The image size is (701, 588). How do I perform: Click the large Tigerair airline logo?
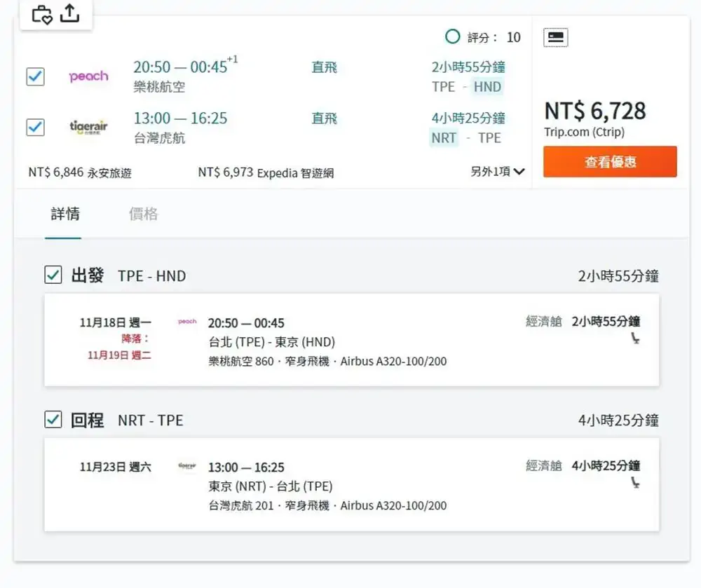tap(88, 128)
